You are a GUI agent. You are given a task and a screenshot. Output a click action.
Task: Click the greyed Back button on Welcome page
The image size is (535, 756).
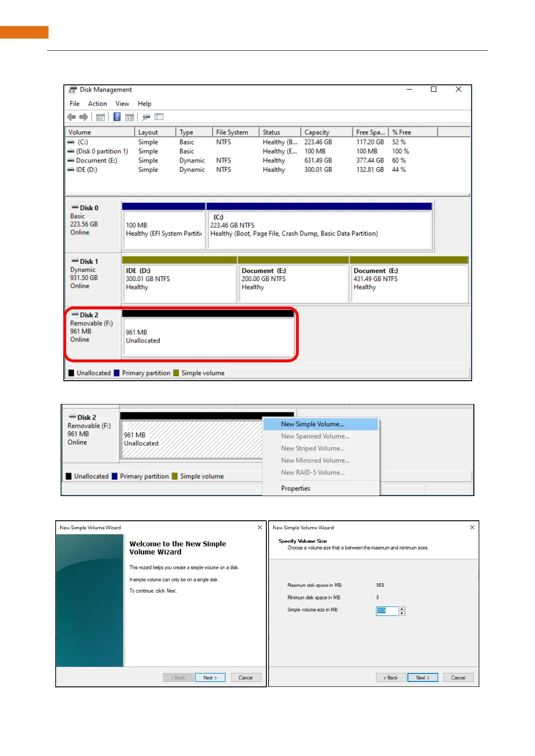pyautogui.click(x=178, y=678)
